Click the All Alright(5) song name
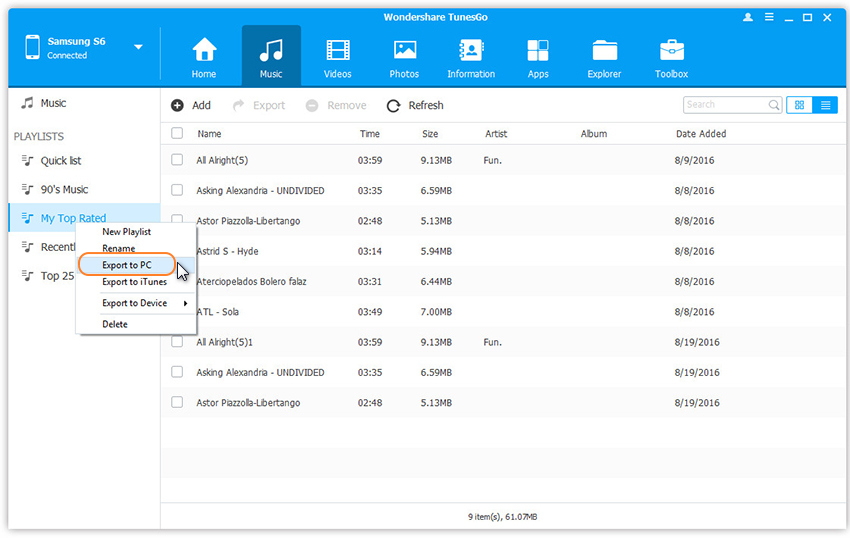Viewport: 850px width, 538px height. pyautogui.click(x=222, y=160)
